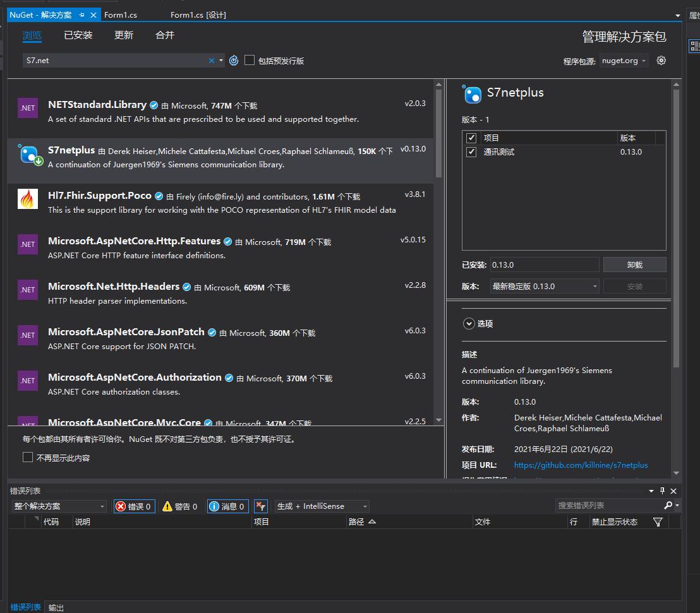The height and width of the screenshot is (613, 700).
Task: Toggle the warnings filter in error list
Action: coord(180,506)
